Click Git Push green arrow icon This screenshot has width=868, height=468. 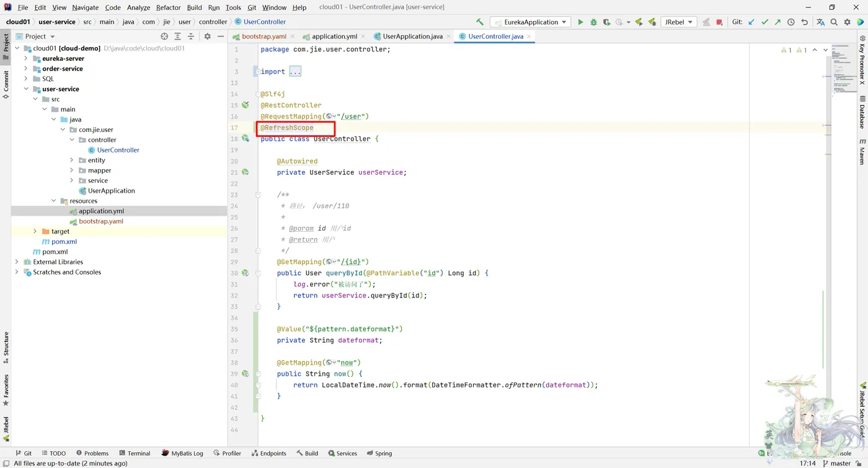pos(777,22)
